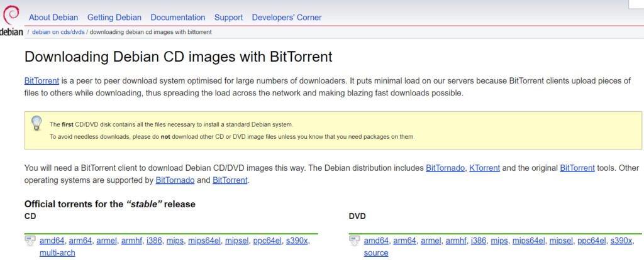Open the BitTornado link before KTorrent
644x260 pixels.
[x=446, y=168]
